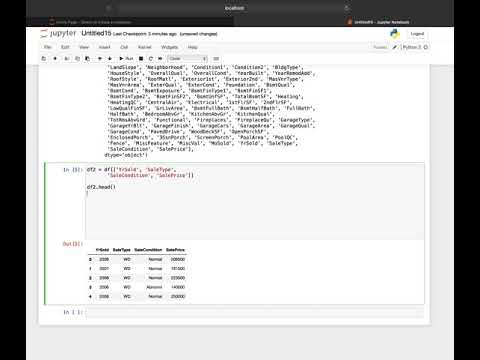Reload the page from the address bar icon
The image size is (480, 360).
[x=347, y=8]
